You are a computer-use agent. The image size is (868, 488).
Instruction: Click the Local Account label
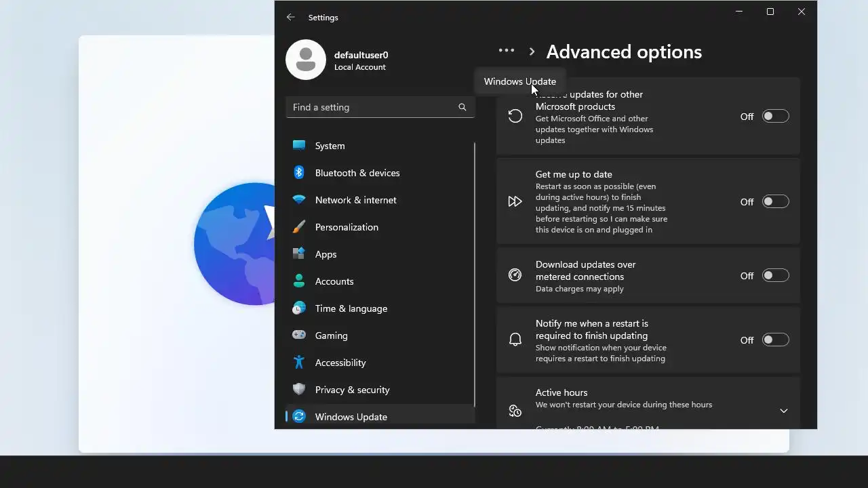[x=360, y=67]
